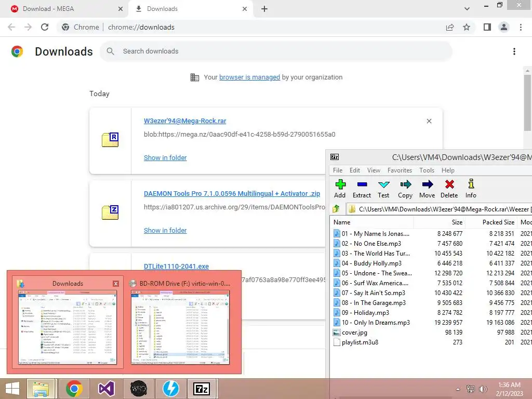Open a new Chrome tab
532x399 pixels.
click(264, 9)
